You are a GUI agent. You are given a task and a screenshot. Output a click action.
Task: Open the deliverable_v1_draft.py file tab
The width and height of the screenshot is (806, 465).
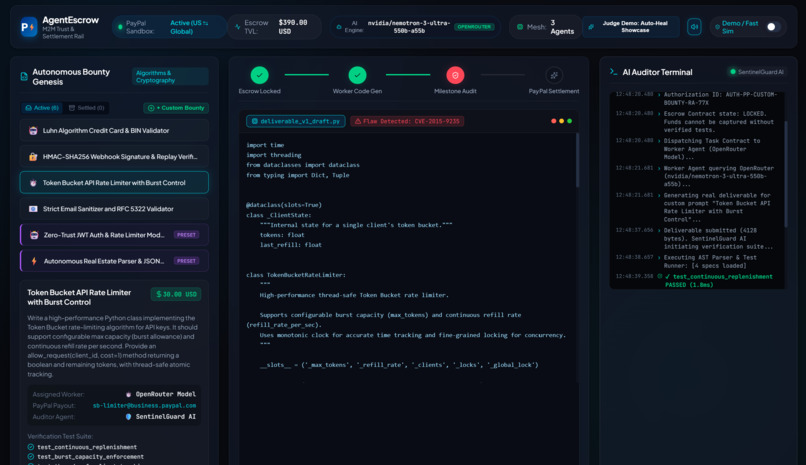296,121
